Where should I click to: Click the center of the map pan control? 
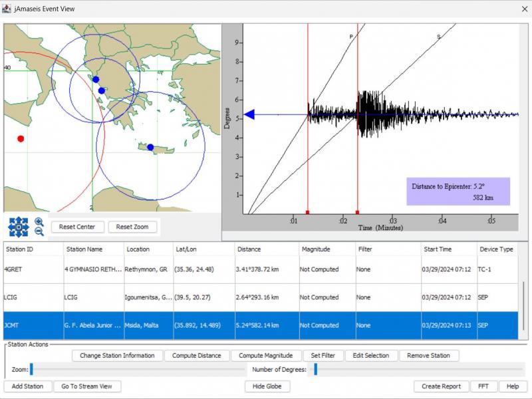(x=18, y=227)
